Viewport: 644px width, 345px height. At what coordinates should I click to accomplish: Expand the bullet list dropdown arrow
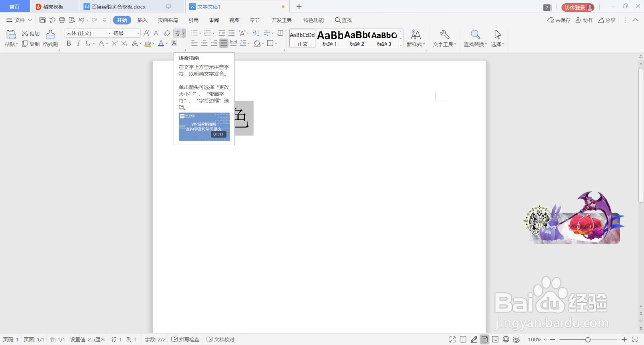tap(200, 33)
